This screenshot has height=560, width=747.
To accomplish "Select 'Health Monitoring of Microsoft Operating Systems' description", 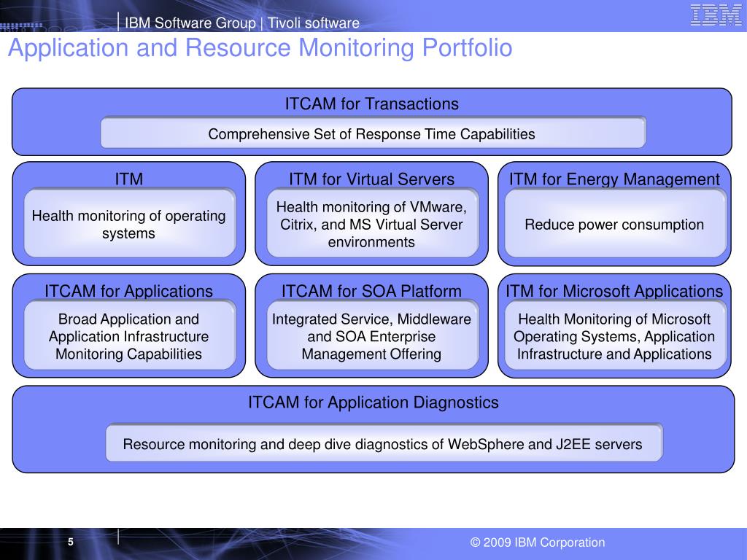I will click(615, 335).
